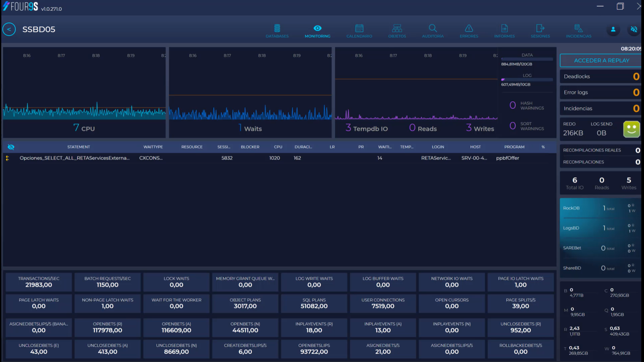This screenshot has width=644, height=362.
Task: Open Incidencias with the database-alert icon
Action: (x=578, y=29)
